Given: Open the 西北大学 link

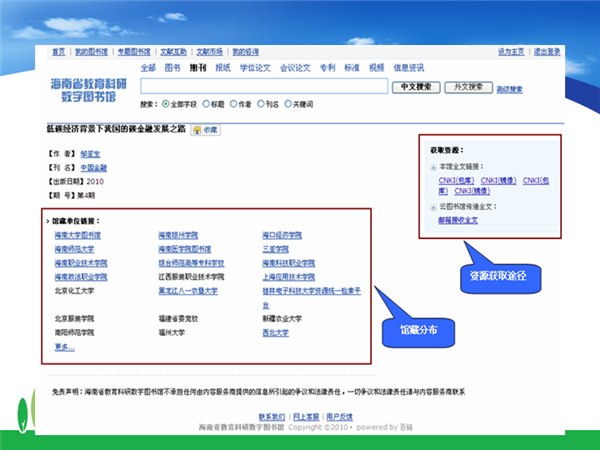Looking at the screenshot, I should [x=276, y=333].
